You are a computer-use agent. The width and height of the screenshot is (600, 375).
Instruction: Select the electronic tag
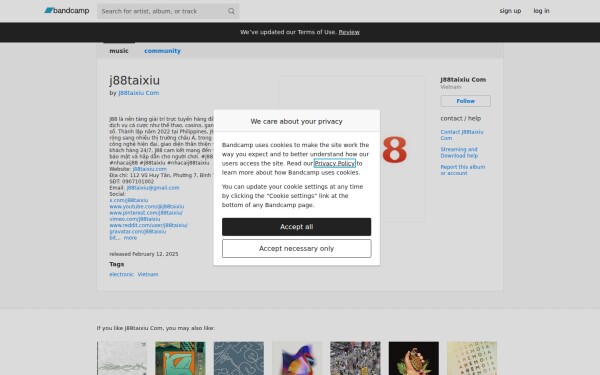[121, 274]
